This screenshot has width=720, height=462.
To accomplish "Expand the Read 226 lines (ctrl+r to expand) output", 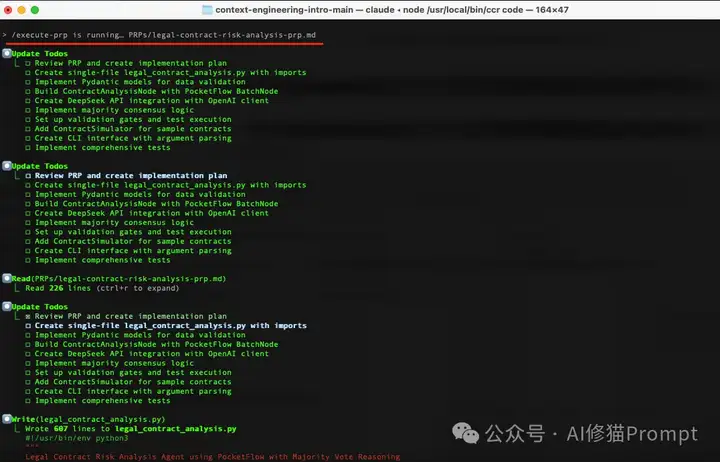I will tap(102, 288).
